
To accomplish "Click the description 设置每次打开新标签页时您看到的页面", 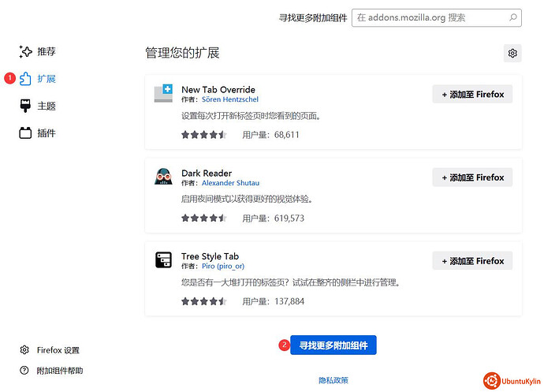I will 251,116.
